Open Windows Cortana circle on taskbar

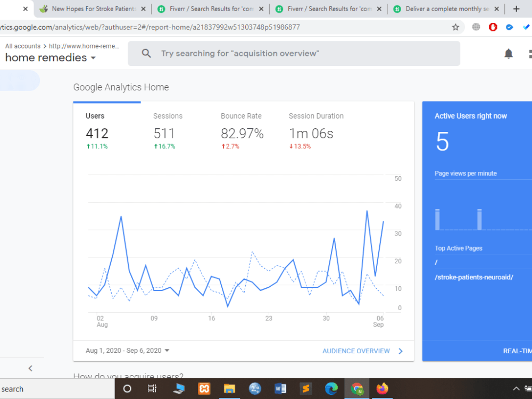(x=127, y=389)
